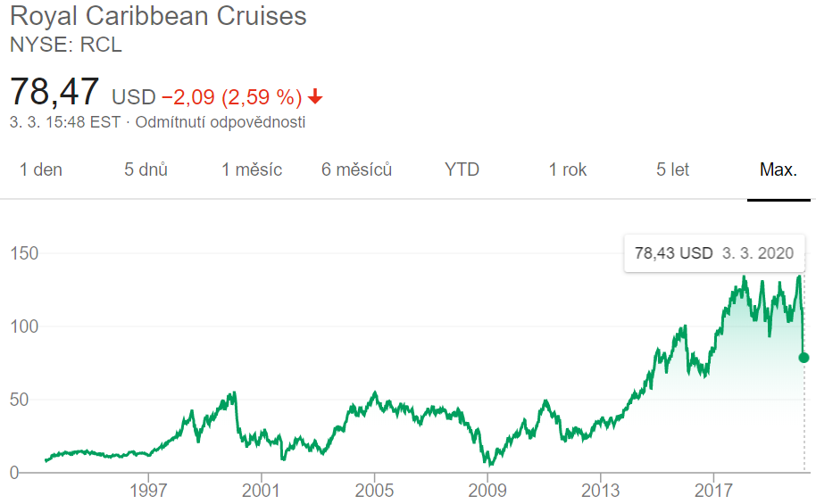Click the 150 value on the price axis
Image resolution: width=816 pixels, height=504 pixels.
point(25,253)
